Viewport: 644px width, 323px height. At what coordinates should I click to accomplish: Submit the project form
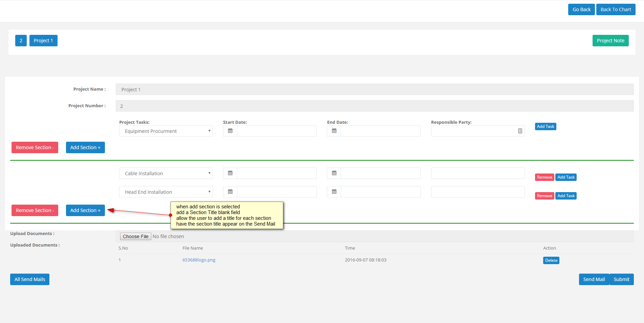pos(621,279)
